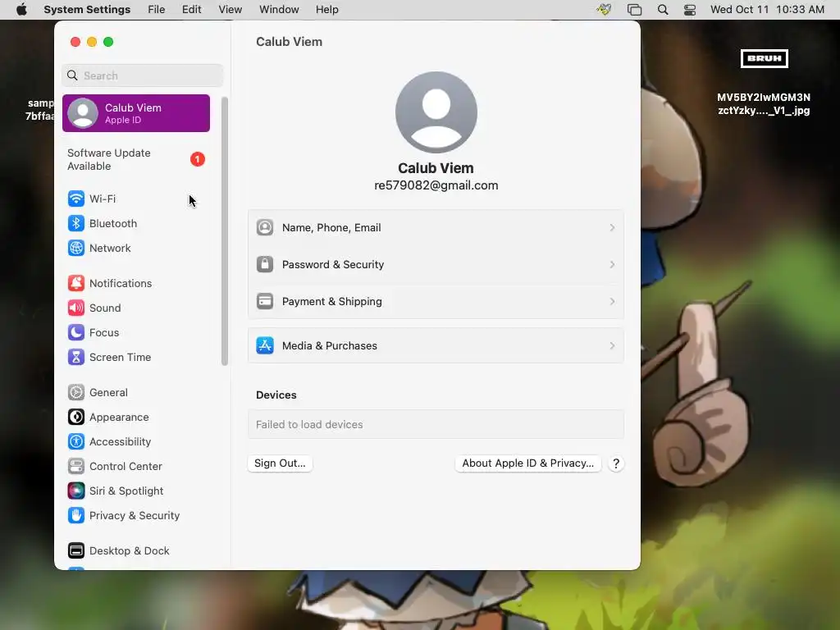840x630 pixels.
Task: Click About Apple ID & Privacy button
Action: point(528,463)
